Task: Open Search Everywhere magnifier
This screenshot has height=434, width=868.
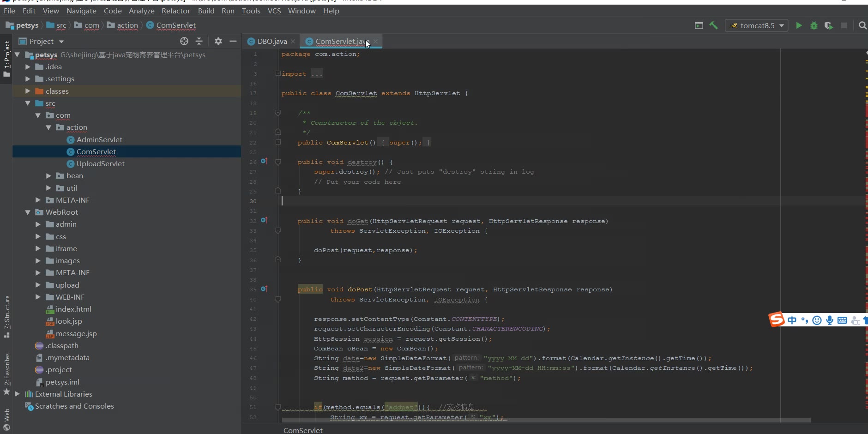Action: (862, 26)
